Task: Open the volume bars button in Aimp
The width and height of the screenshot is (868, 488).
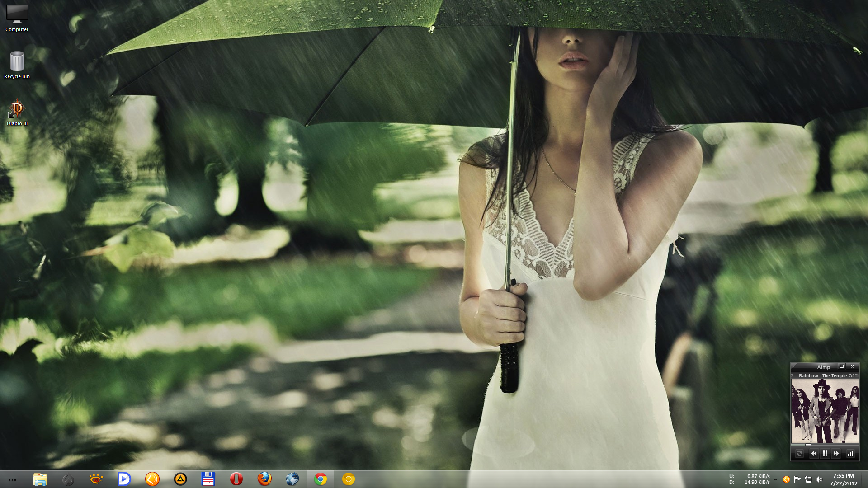Action: click(x=850, y=454)
